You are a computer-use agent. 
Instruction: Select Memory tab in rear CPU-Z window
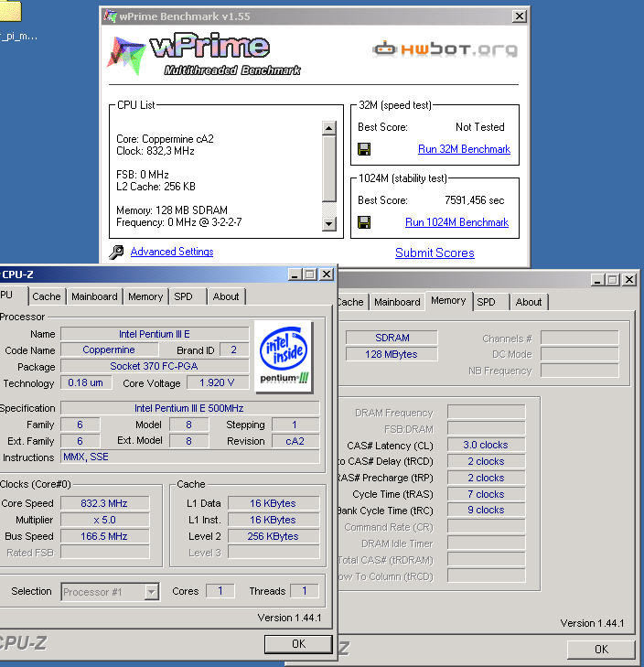448,301
